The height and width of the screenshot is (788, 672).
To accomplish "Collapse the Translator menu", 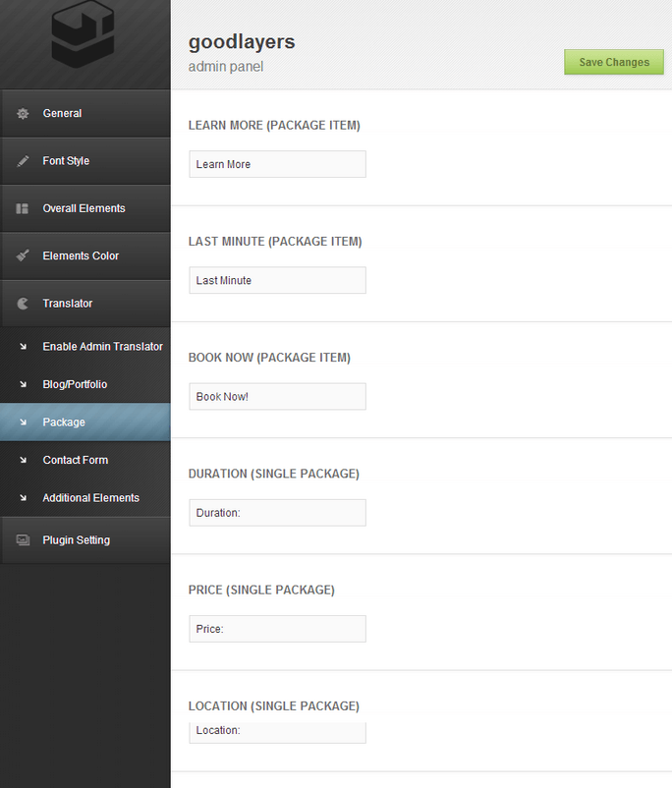I will (85, 304).
